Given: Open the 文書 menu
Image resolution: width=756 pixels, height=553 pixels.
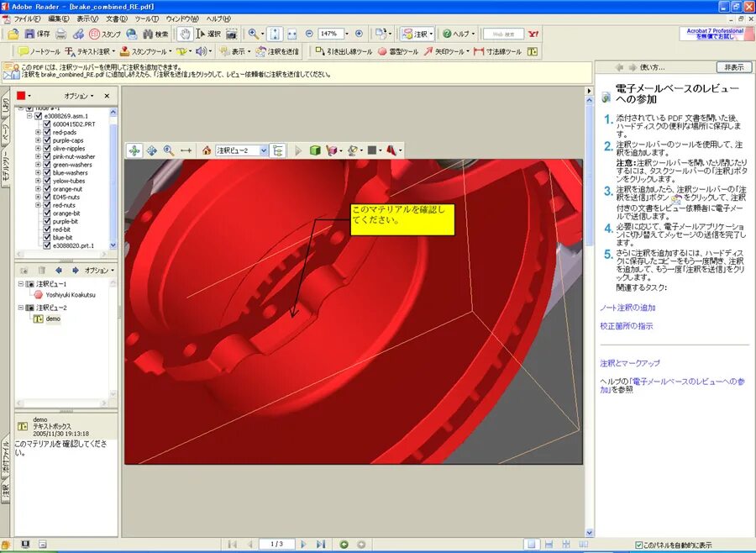Looking at the screenshot, I should [x=117, y=18].
